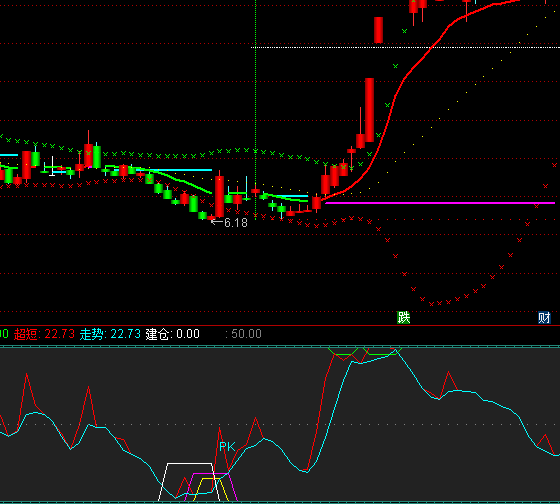Click the green 跌 marker icon

pos(403,317)
